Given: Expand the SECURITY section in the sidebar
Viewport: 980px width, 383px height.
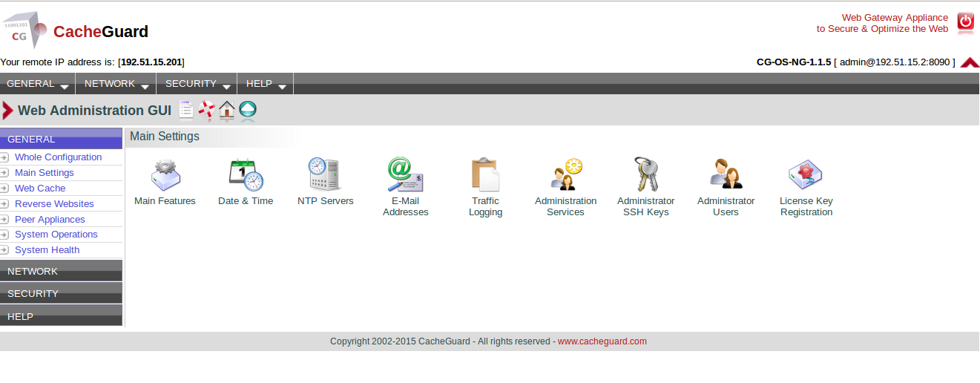Looking at the screenshot, I should click(x=61, y=293).
